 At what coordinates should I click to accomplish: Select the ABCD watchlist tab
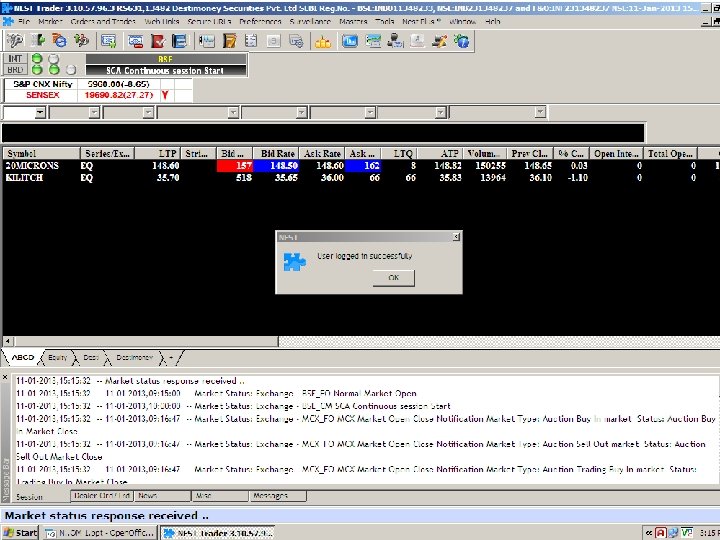22,357
